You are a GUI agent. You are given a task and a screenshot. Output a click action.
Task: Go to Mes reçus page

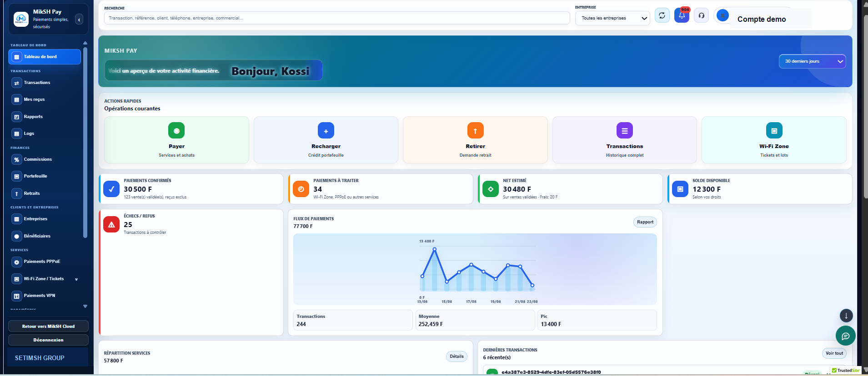[x=45, y=99]
